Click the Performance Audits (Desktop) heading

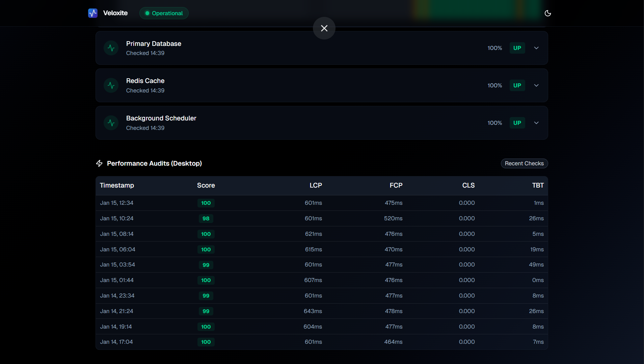(x=154, y=163)
